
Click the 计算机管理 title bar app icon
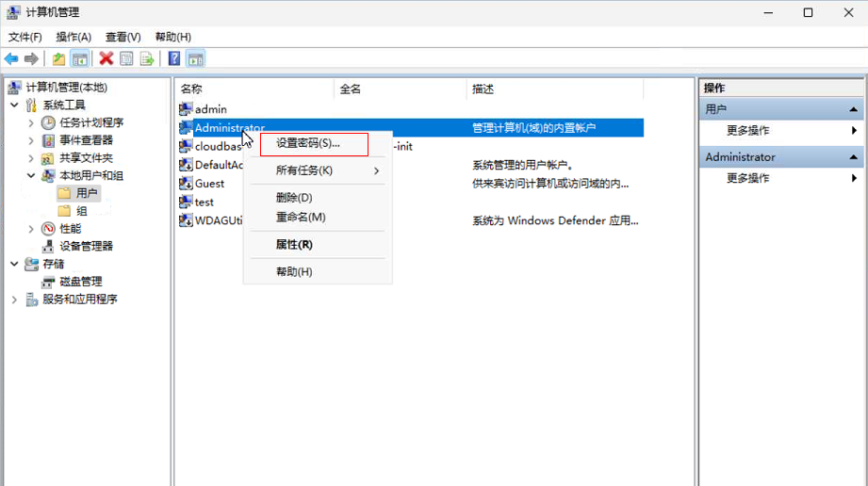click(x=13, y=12)
